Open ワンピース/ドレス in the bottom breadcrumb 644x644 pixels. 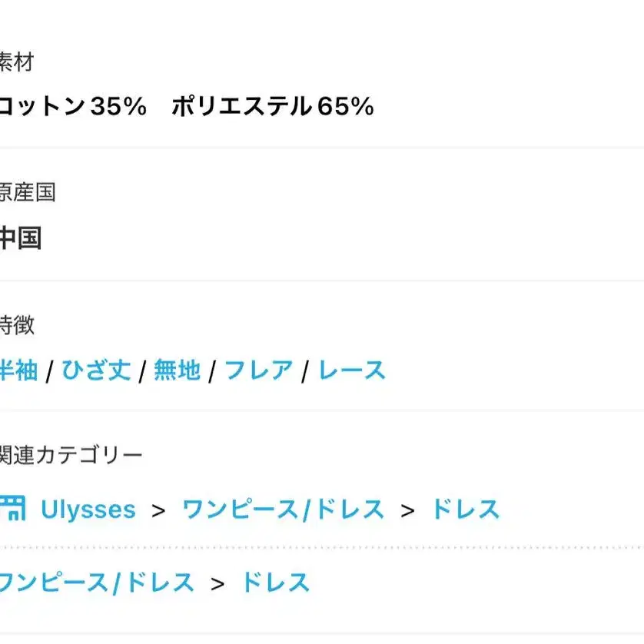point(97,583)
